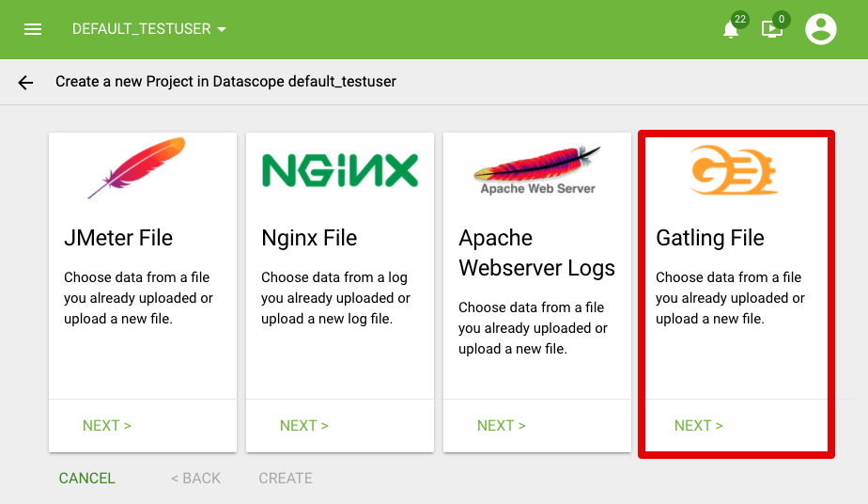Click the Apache Web Server logo
This screenshot has width=868, height=504.
pos(537,170)
